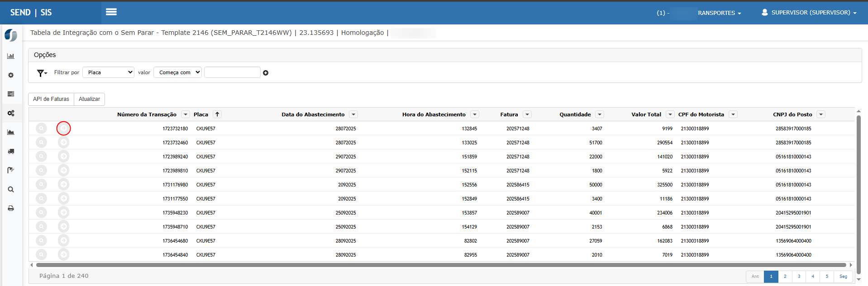Click the magnifier icon for transaction 1723732460

41,143
